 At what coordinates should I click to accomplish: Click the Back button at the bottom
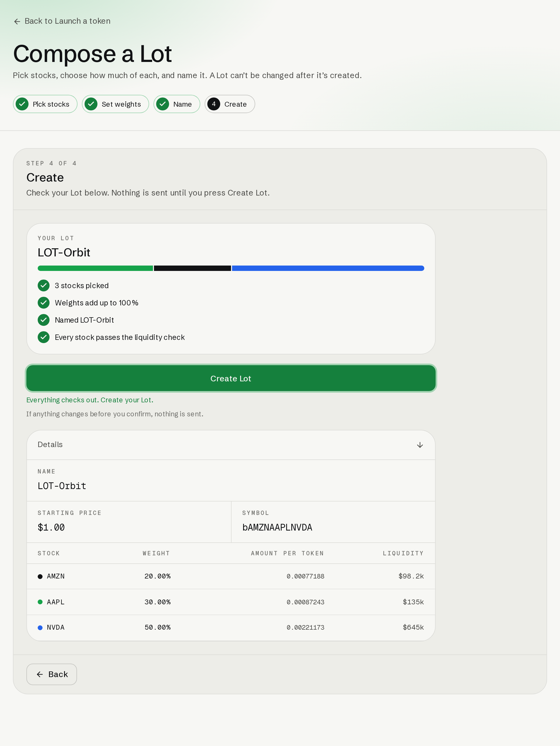52,674
